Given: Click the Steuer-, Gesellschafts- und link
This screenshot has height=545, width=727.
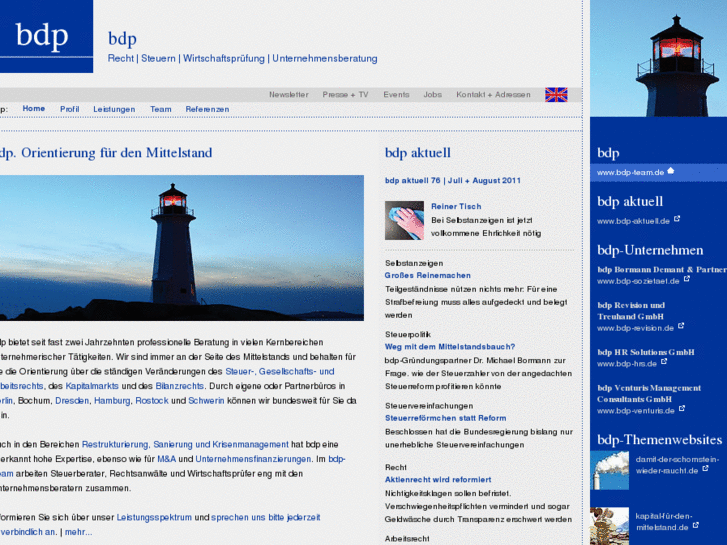Looking at the screenshot, I should pos(280,372).
